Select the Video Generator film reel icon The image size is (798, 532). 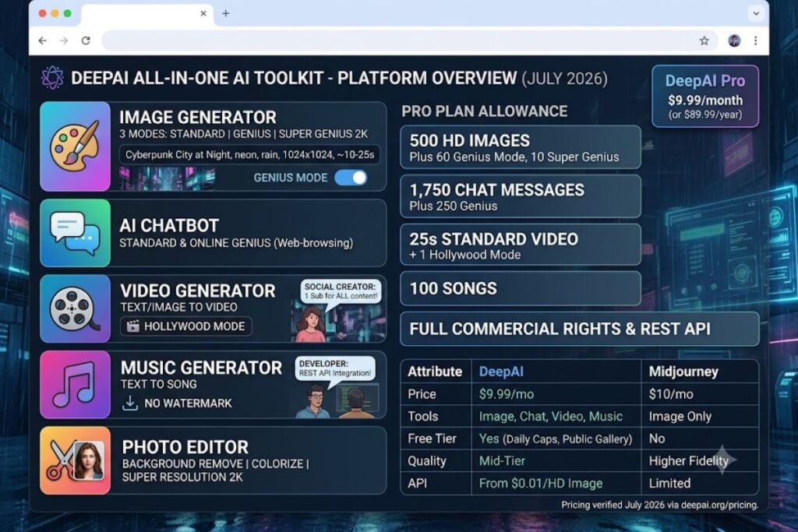(x=76, y=308)
